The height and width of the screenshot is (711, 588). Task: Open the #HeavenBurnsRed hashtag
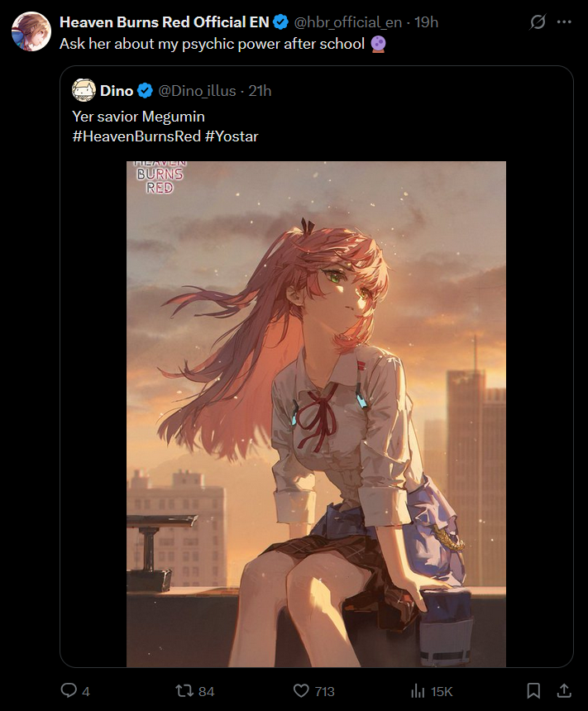coord(136,136)
